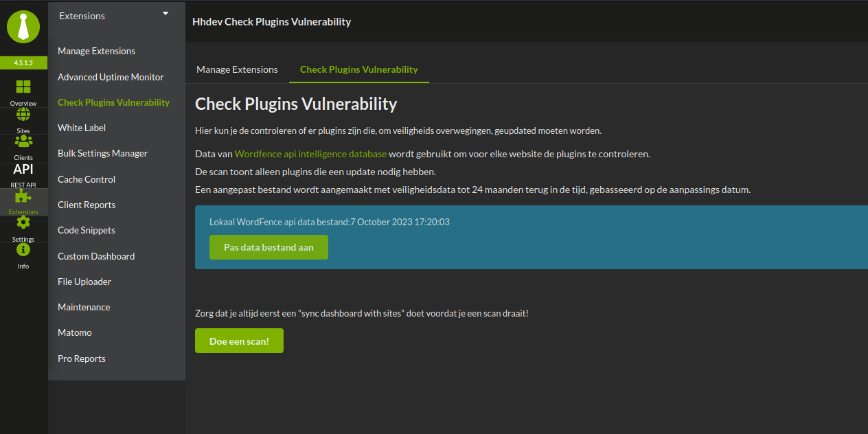Click the Info sidebar icon
The image size is (868, 434).
pos(23,253)
